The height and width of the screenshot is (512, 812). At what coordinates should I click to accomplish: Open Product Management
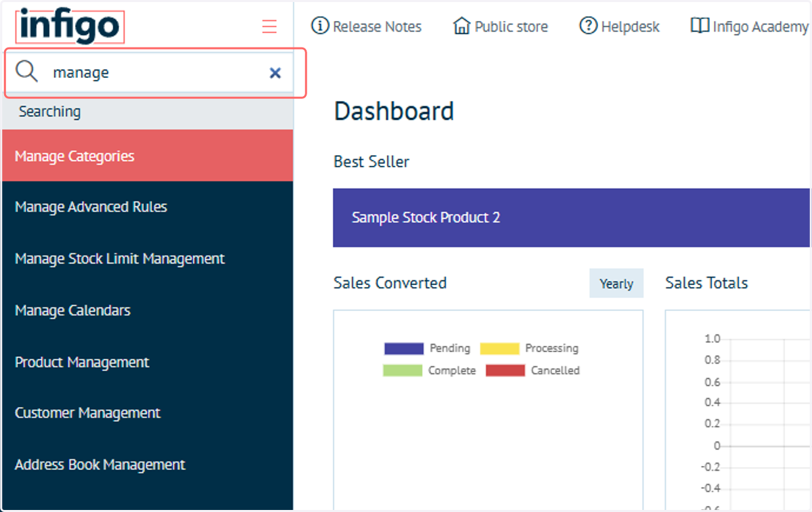148,362
